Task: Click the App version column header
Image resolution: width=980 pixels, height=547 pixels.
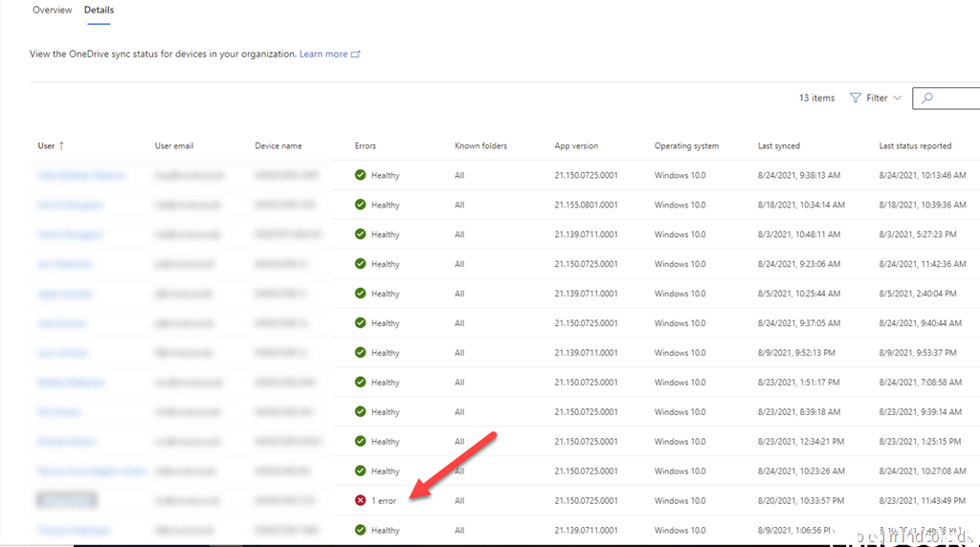Action: coord(576,145)
